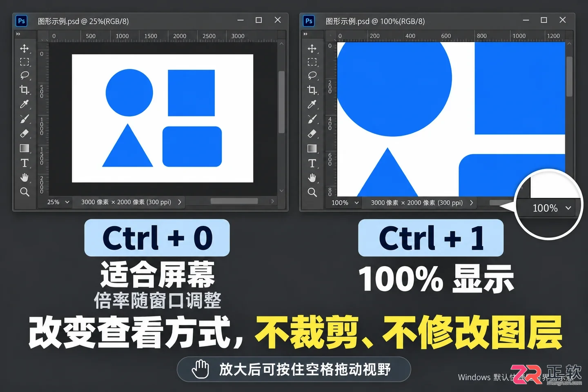Select the Eyedropper tool in the 25% window

point(24,104)
